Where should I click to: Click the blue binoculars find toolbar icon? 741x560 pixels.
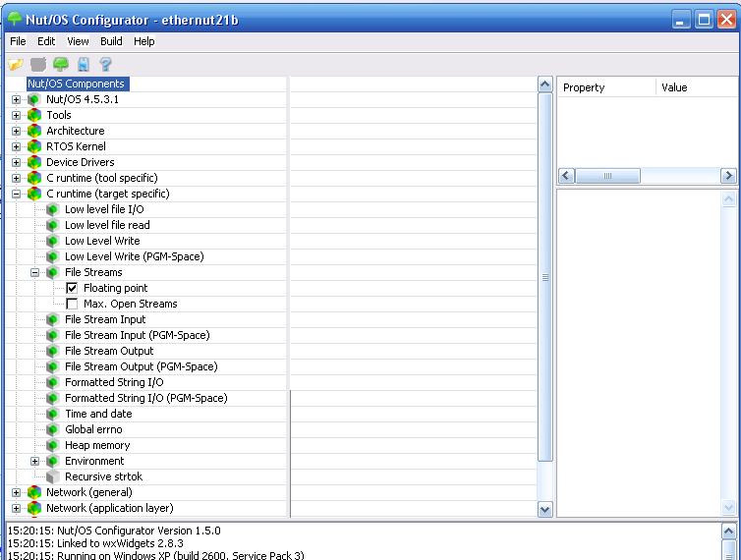point(84,64)
